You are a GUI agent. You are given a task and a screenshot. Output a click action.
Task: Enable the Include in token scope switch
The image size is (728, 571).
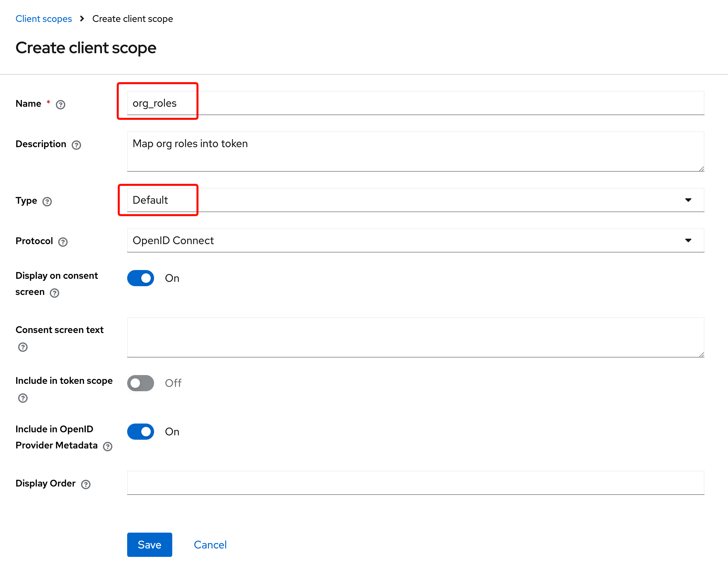click(x=141, y=383)
